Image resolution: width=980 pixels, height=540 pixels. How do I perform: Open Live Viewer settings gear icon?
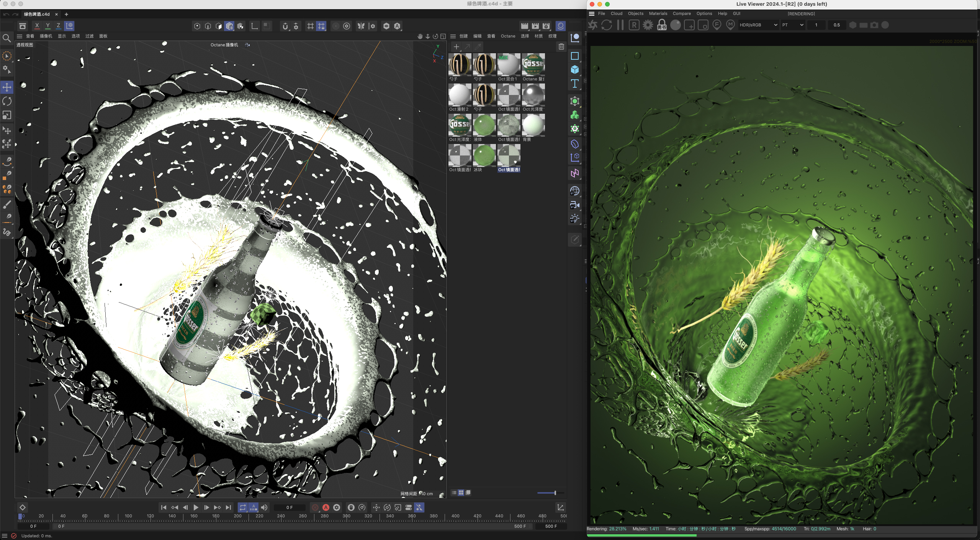click(x=648, y=25)
